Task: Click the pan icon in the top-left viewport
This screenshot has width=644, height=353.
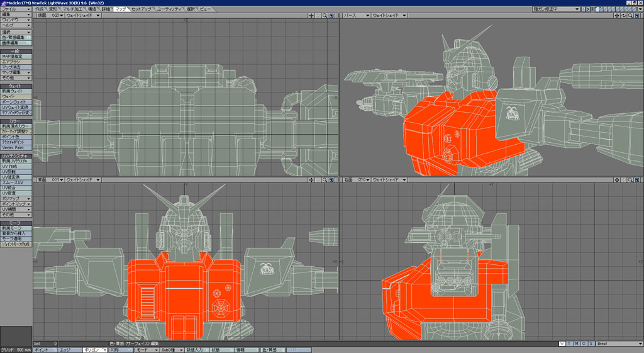Action: pos(311,15)
